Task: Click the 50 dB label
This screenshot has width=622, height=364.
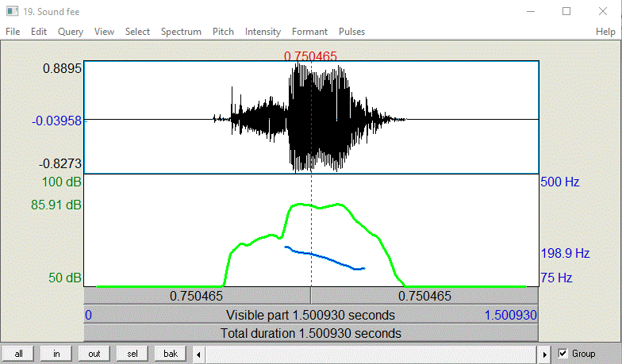Action: pyautogui.click(x=65, y=278)
